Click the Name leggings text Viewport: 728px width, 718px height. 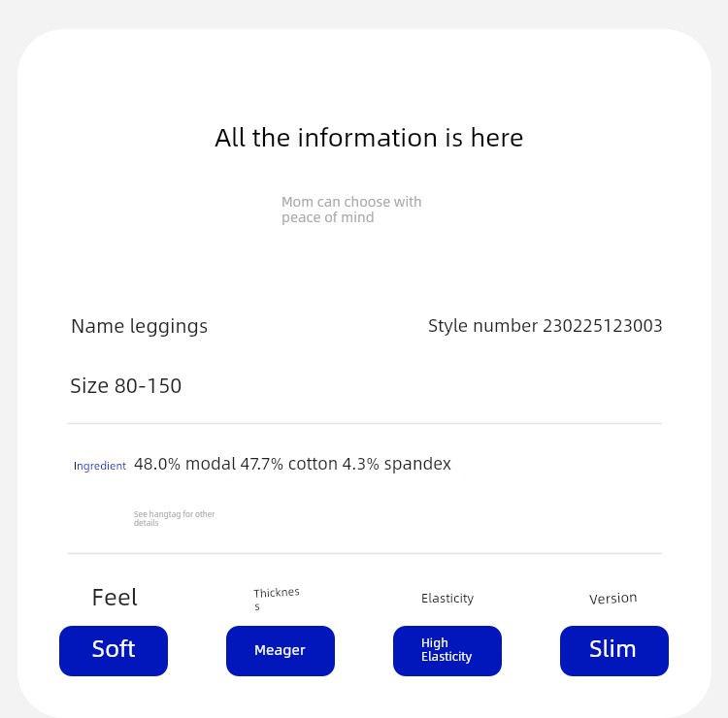click(139, 327)
